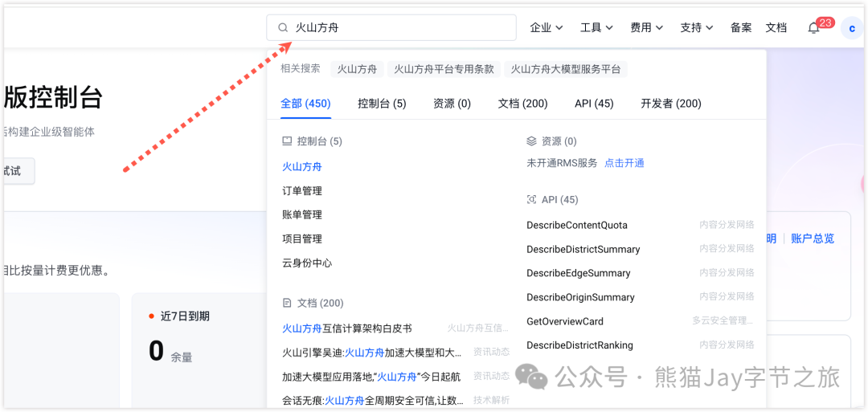868x412 pixels.
Task: Expand the 企业 dropdown menu
Action: pos(547,27)
